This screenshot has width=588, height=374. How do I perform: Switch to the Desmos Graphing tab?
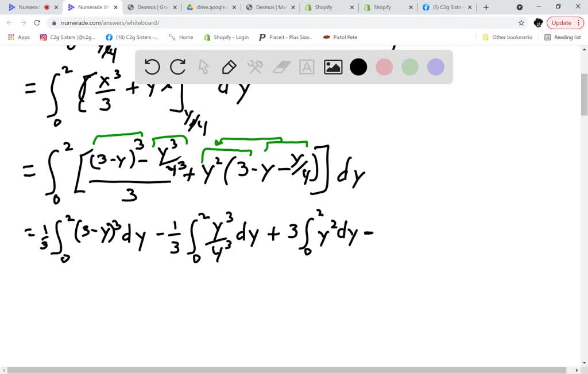[152, 7]
